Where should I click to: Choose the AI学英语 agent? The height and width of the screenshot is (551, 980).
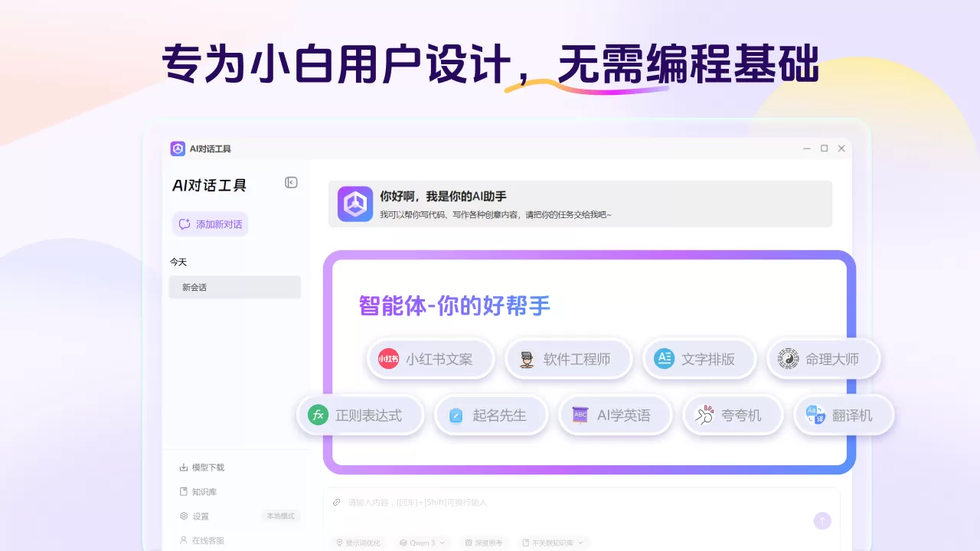click(616, 416)
